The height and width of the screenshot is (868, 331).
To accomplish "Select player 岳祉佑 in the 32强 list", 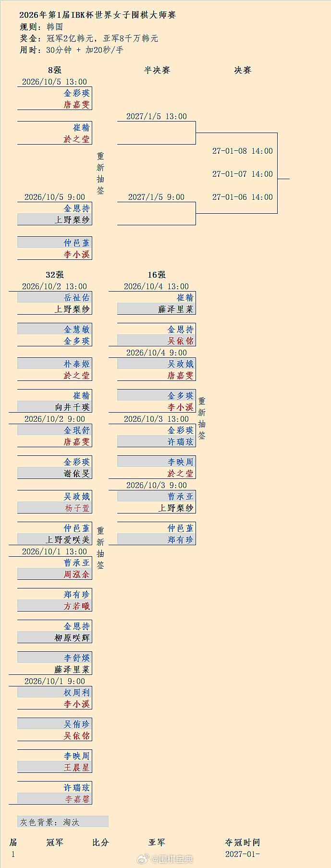I will coord(77,298).
